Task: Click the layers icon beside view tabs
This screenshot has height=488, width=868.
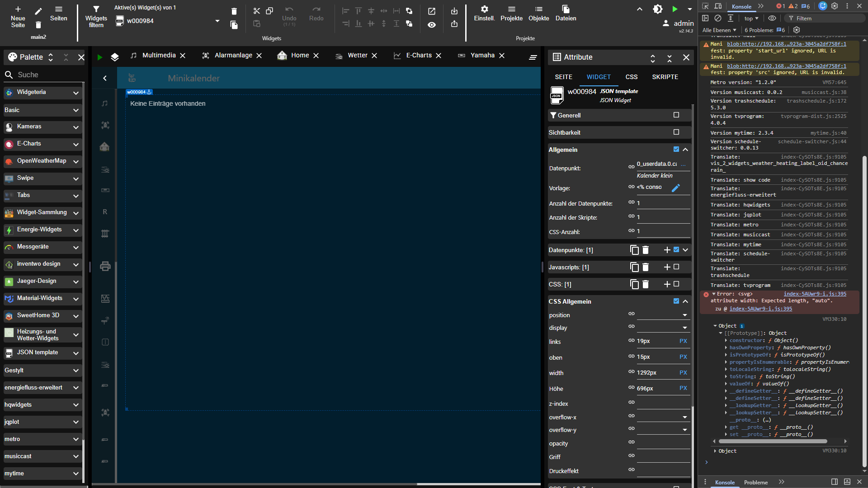Action: pyautogui.click(x=115, y=57)
